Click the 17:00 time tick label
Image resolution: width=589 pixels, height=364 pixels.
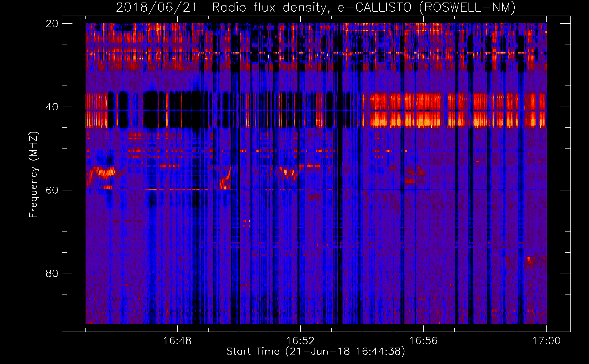[546, 341]
